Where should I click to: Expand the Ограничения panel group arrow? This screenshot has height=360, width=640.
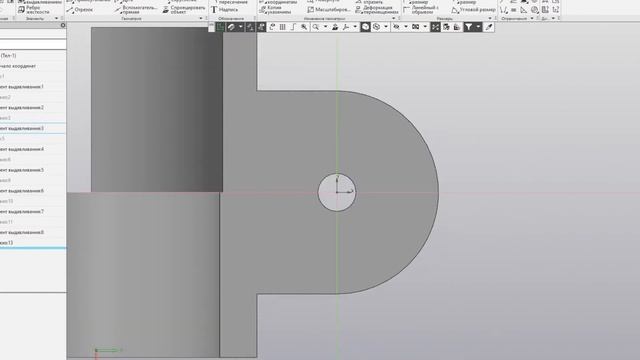click(532, 18)
